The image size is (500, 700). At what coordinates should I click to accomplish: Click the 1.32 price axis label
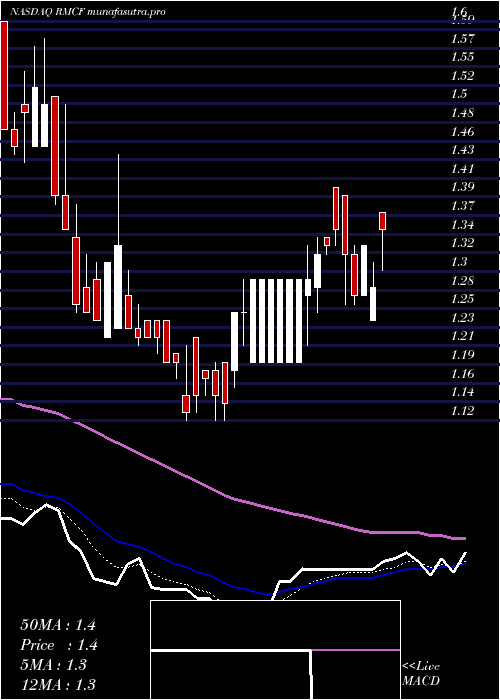click(462, 243)
